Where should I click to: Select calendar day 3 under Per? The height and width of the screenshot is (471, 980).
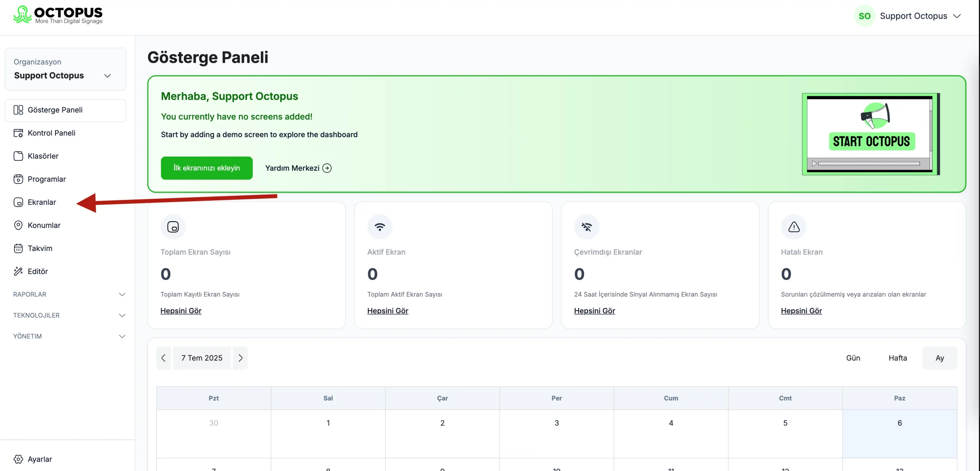pos(557,434)
